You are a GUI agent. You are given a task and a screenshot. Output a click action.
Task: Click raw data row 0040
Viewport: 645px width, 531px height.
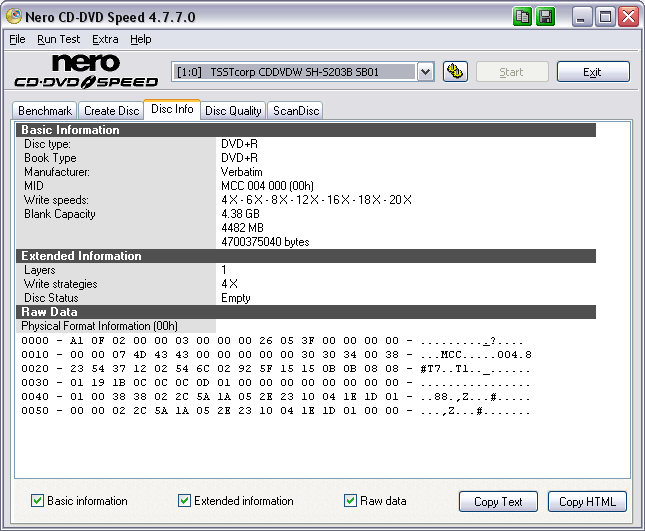276,397
